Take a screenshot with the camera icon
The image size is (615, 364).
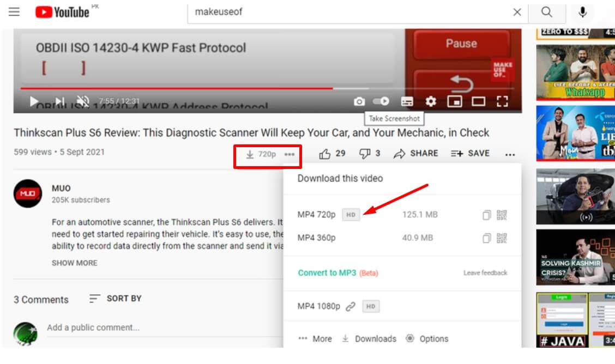tap(359, 102)
